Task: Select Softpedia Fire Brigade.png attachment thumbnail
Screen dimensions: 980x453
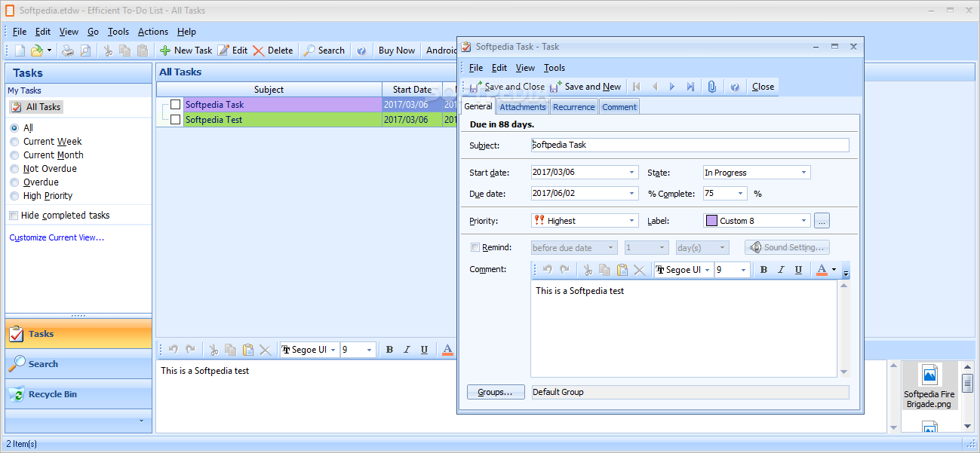Action: (929, 385)
